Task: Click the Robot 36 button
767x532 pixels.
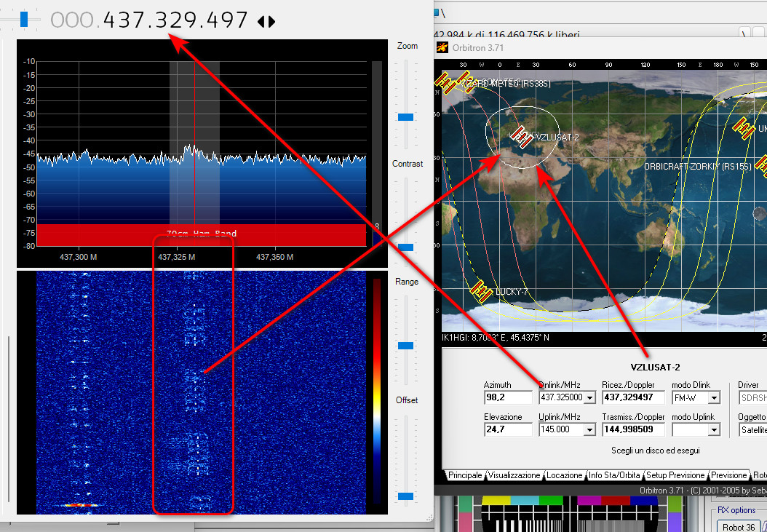Action: [739, 526]
